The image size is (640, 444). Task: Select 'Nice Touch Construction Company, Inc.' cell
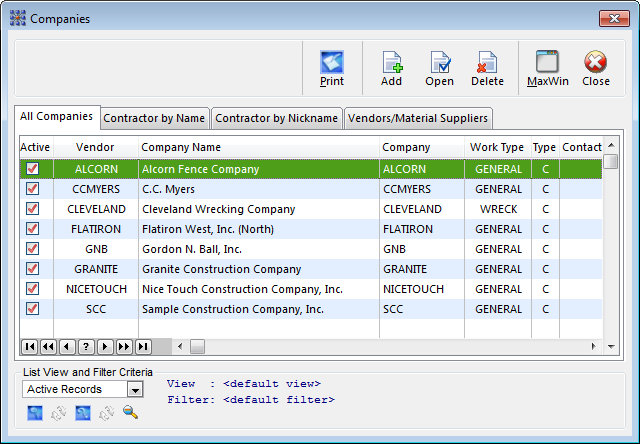[x=259, y=289]
